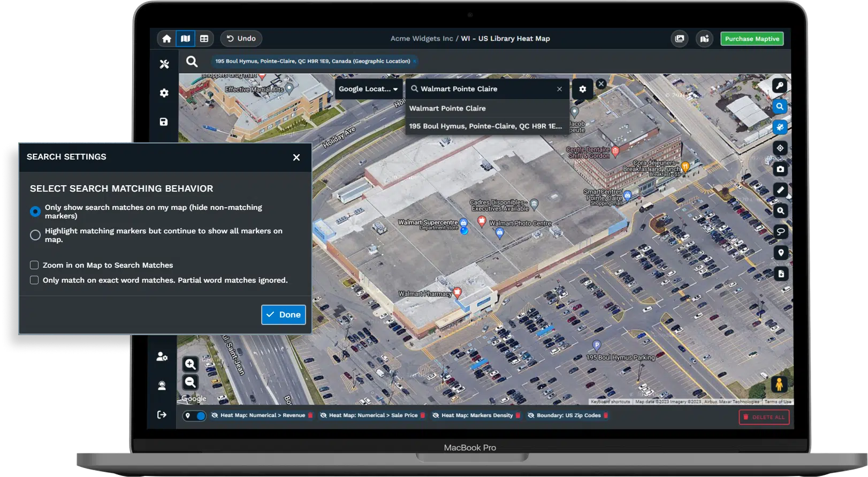Choose 'Walmart Pointe Claire' search suggestion
This screenshot has height=477, width=868.
click(x=447, y=108)
